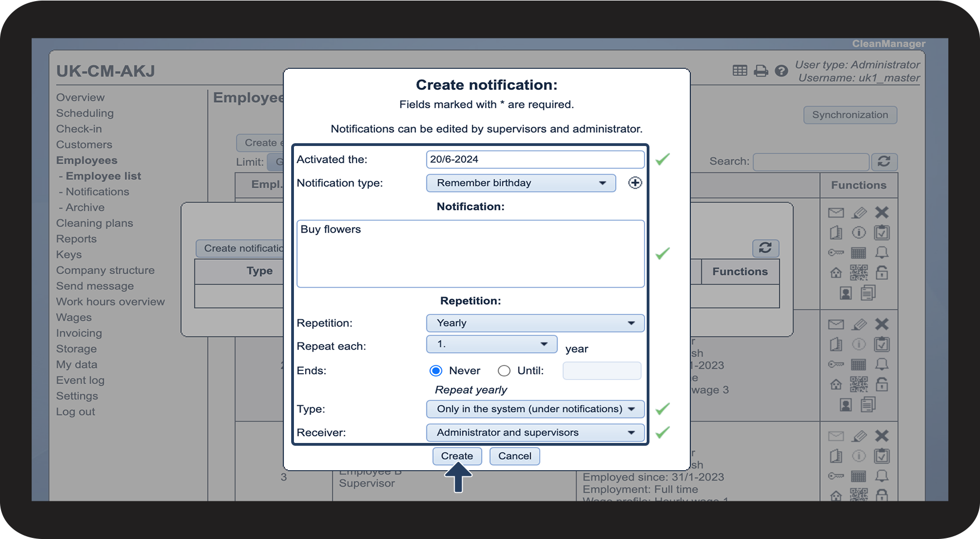Open the Notification type dropdown

[520, 183]
